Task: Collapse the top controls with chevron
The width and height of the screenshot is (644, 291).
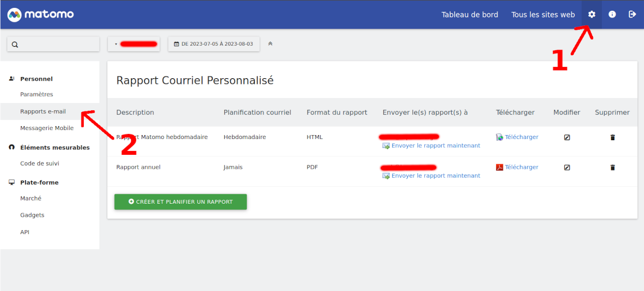Action: pos(270,44)
